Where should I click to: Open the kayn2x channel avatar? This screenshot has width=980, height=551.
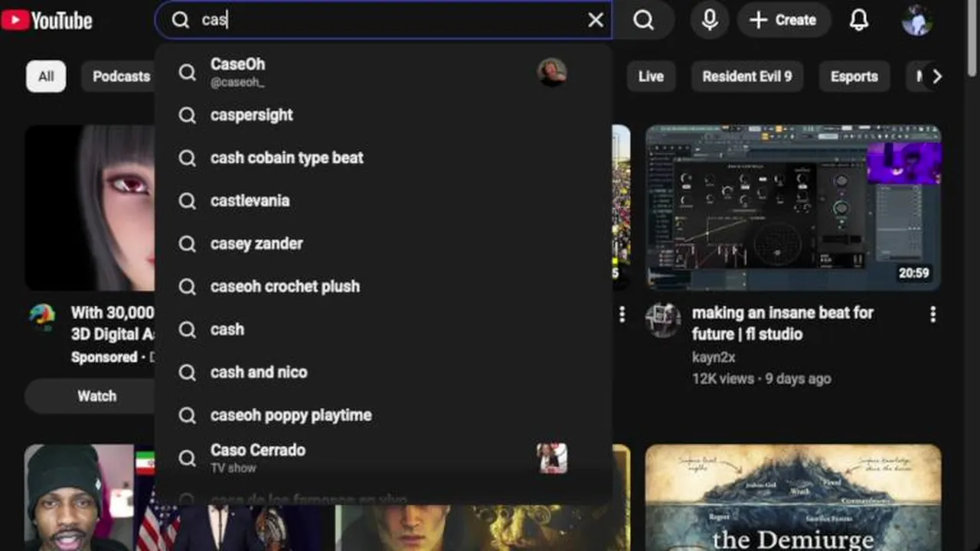coord(662,320)
